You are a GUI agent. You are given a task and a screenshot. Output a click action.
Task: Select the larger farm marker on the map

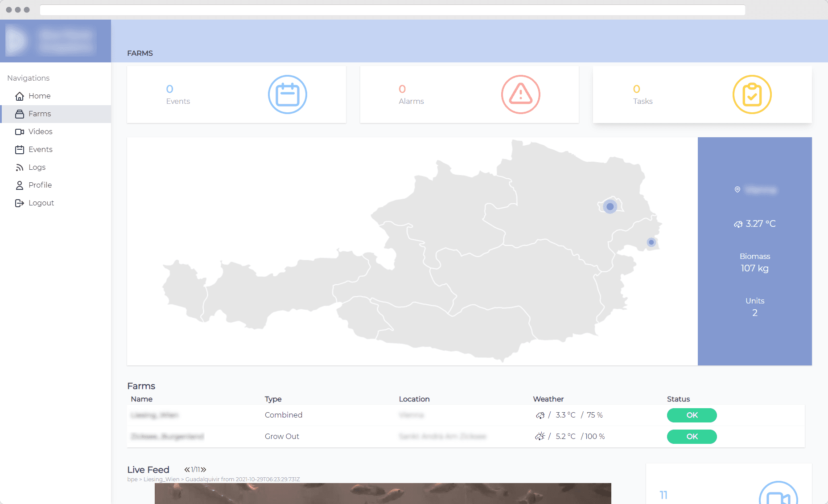pyautogui.click(x=610, y=207)
